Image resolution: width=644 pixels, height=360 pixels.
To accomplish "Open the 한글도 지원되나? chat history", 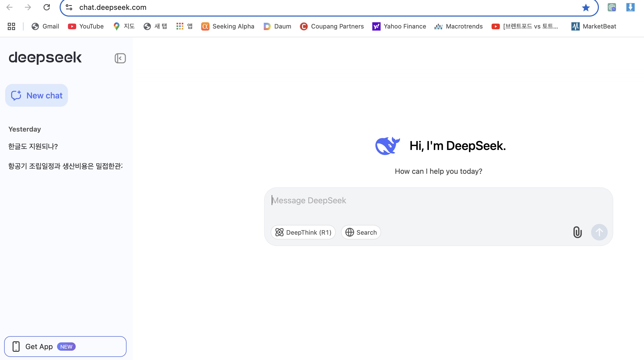I will [33, 147].
